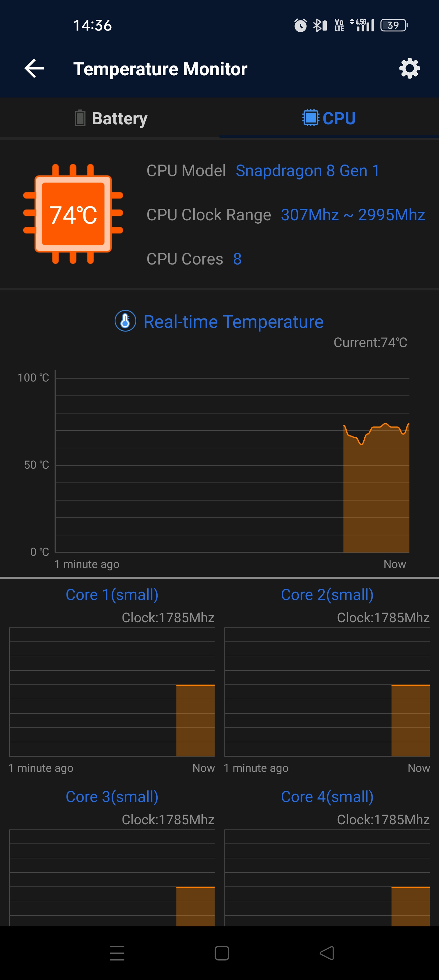
Task: Open recent apps with the menu navigation button
Action: coord(117,953)
